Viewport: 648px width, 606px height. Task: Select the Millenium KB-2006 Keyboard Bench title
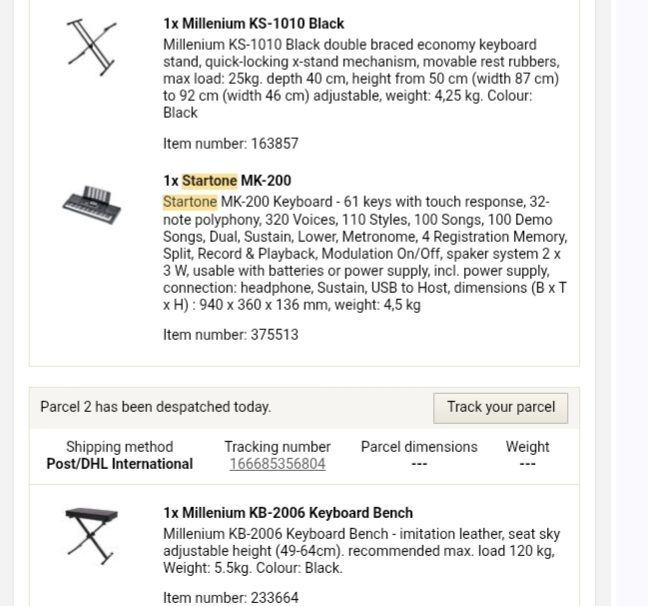point(288,513)
